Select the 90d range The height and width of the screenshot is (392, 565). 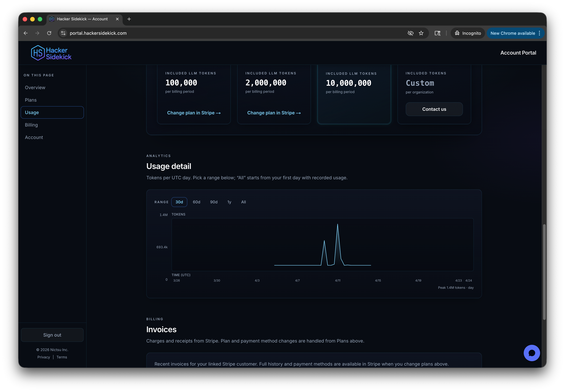click(214, 202)
